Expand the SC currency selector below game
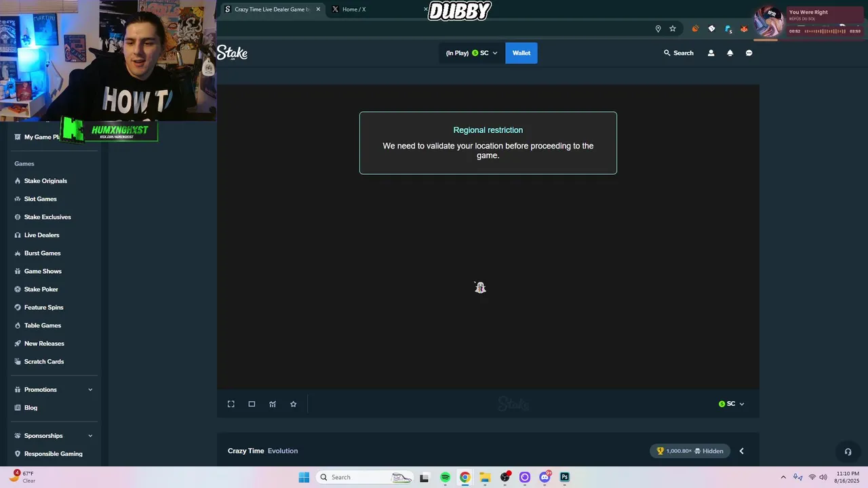 (x=732, y=404)
